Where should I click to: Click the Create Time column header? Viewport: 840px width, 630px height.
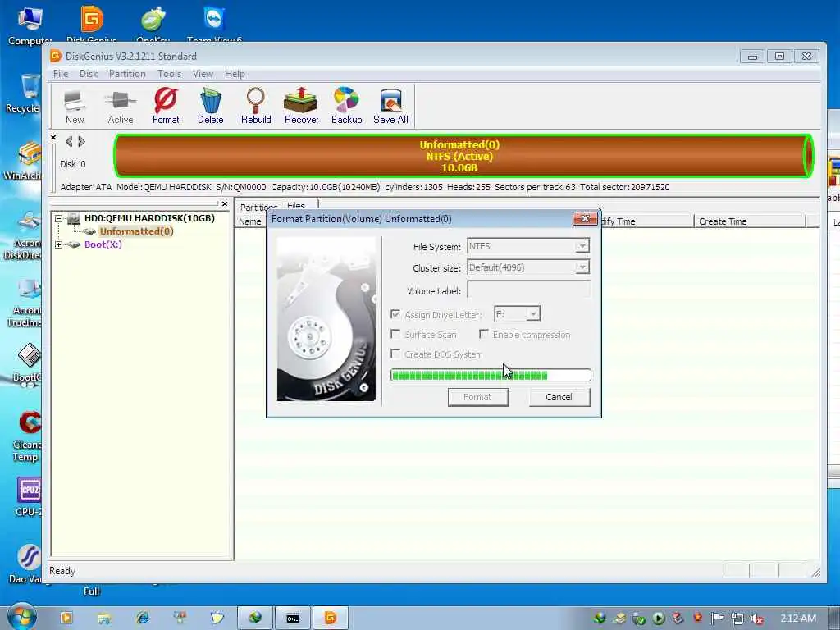tap(750, 221)
